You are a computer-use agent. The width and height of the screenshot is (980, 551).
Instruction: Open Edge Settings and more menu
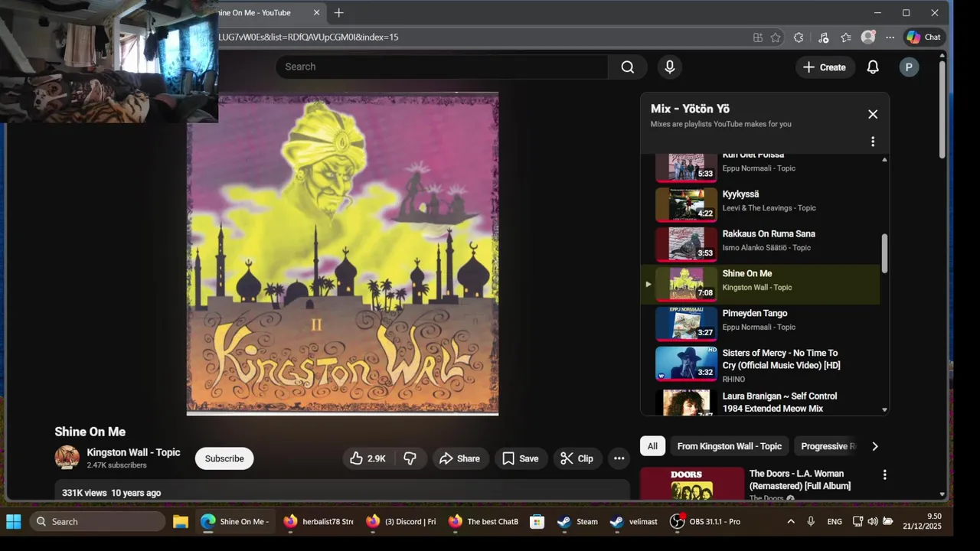tap(890, 37)
